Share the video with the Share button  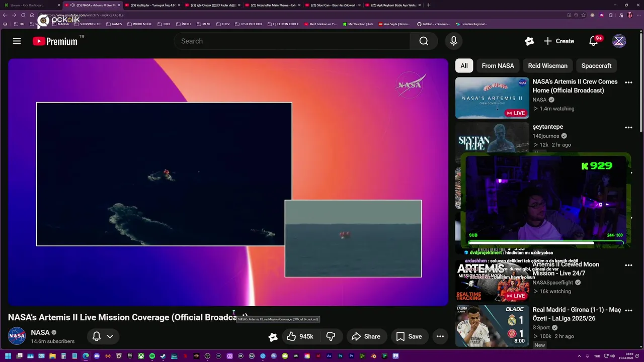366,336
